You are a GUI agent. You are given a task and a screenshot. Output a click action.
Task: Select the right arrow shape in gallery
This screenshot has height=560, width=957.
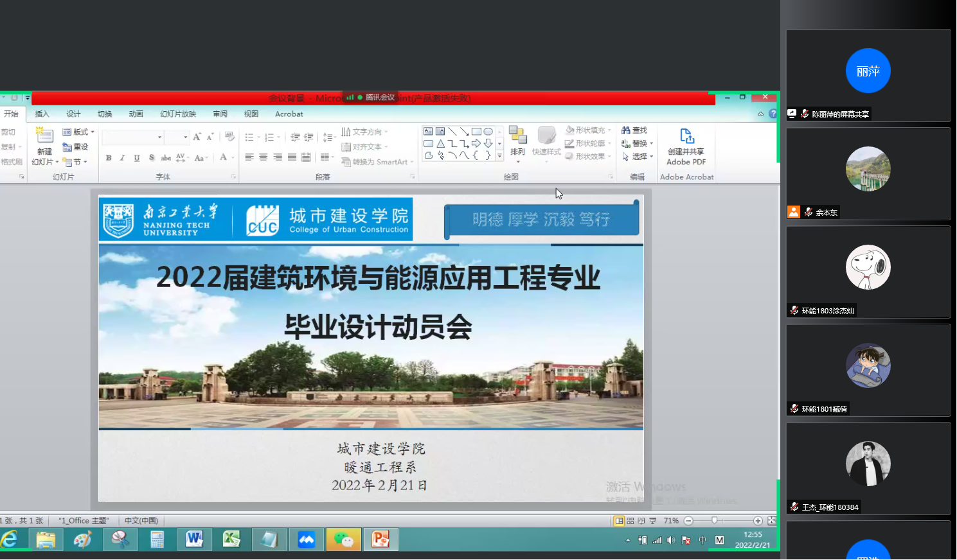476,143
